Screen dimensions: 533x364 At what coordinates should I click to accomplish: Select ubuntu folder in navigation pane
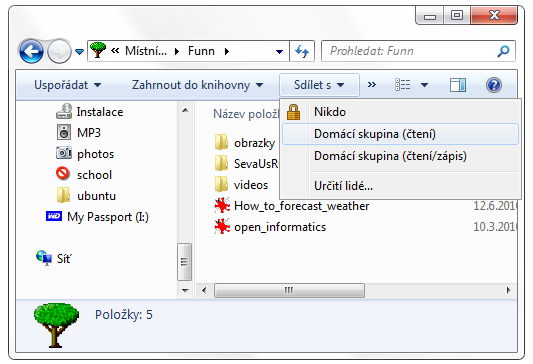(x=96, y=196)
